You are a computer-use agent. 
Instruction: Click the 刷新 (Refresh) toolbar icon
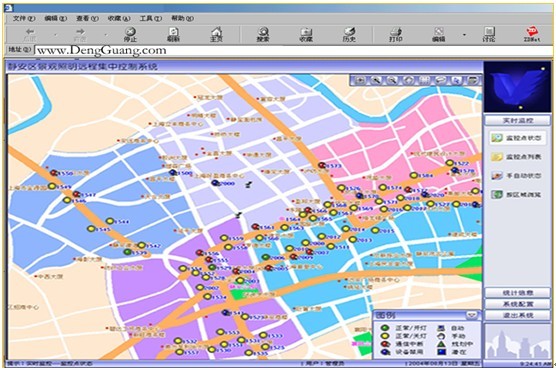point(173,35)
